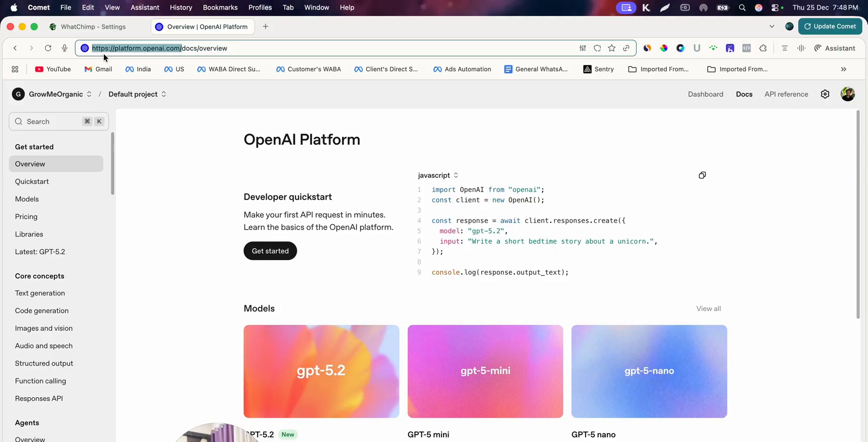The width and height of the screenshot is (868, 442).
Task: Open a new tab with the plus icon
Action: (x=266, y=27)
